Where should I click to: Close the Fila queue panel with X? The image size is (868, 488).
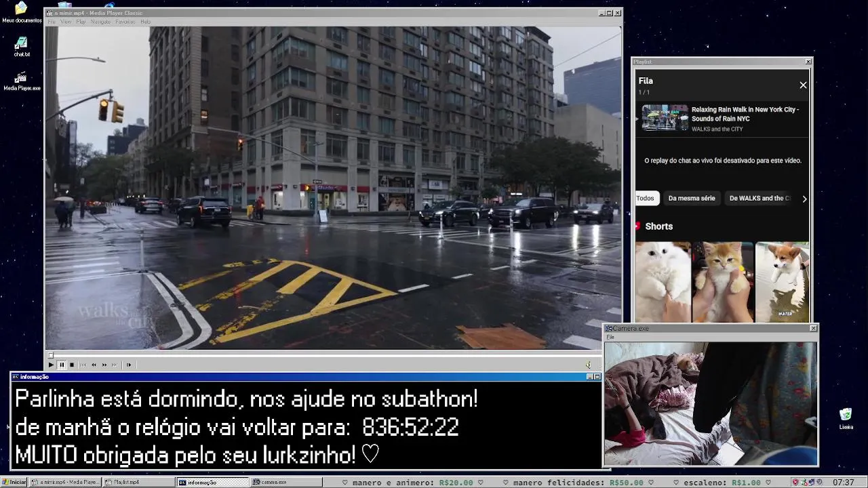pos(803,85)
